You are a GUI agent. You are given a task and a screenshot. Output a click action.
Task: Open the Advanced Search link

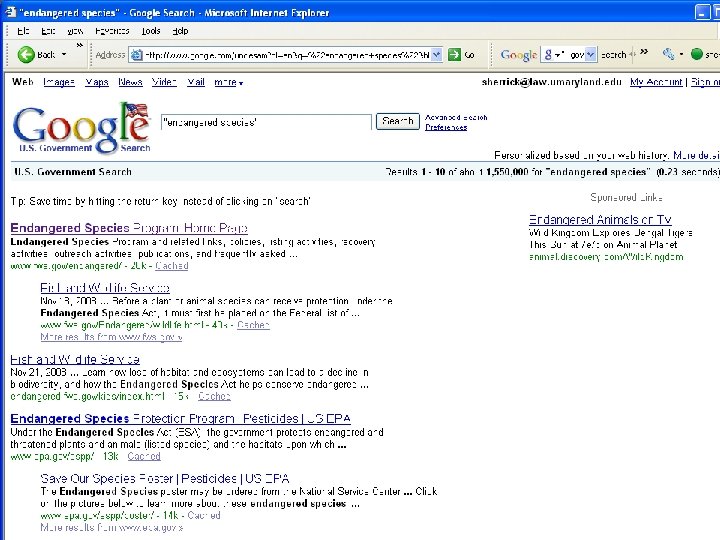tap(456, 117)
